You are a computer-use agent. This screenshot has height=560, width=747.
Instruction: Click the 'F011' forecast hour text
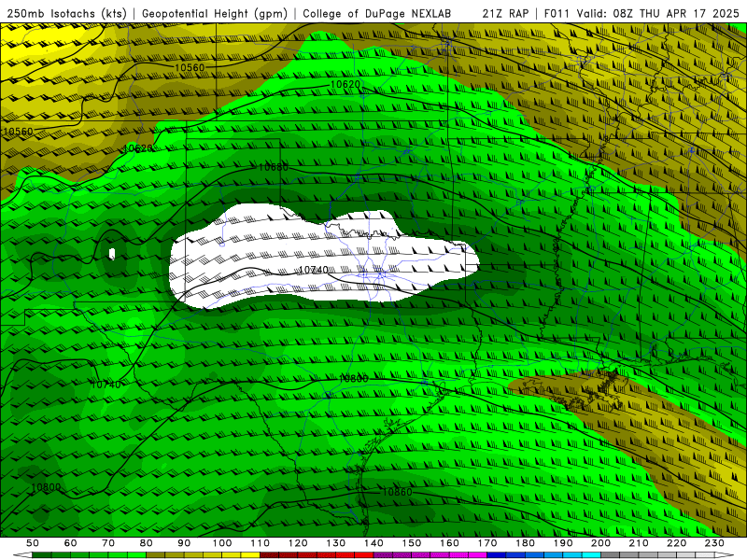[x=557, y=13]
